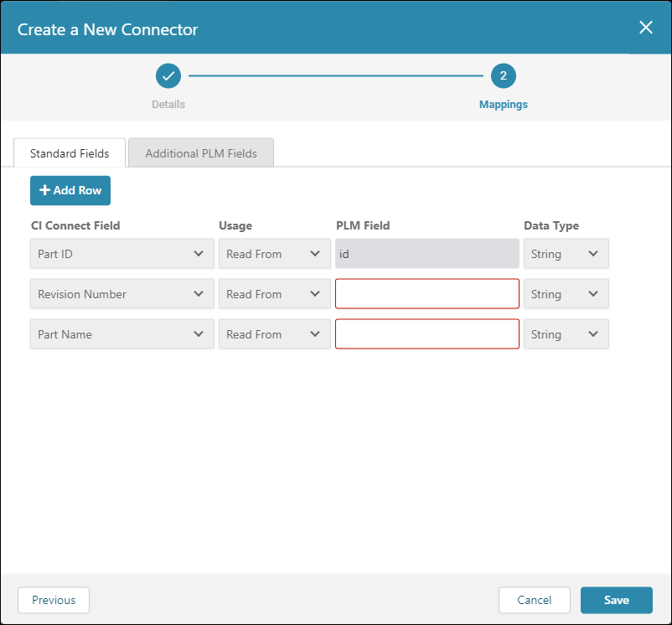Open the Part ID CI Connect Field dropdown
The width and height of the screenshot is (672, 625).
(x=122, y=254)
